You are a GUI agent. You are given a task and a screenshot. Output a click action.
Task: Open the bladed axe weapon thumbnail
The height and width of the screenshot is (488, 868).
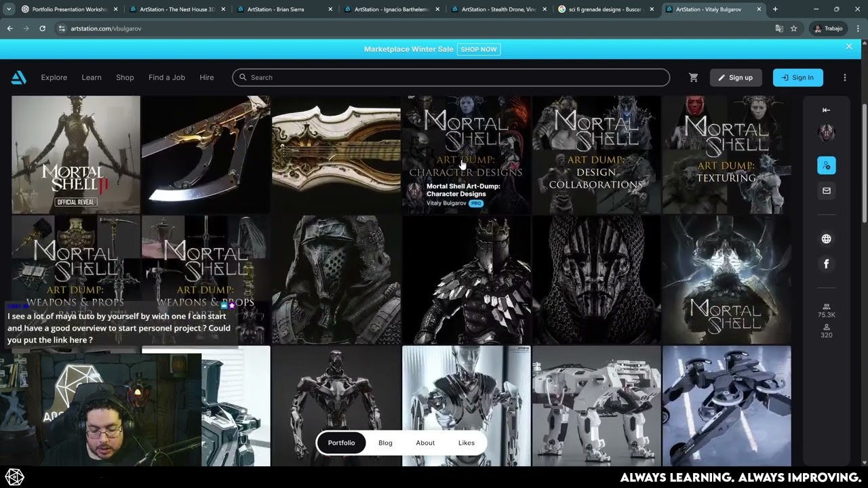tap(206, 155)
